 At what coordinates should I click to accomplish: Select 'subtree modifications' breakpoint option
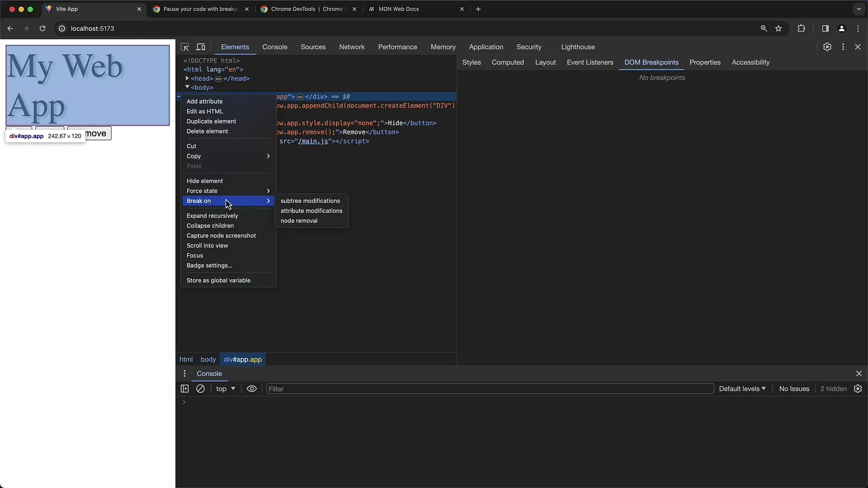click(x=310, y=201)
